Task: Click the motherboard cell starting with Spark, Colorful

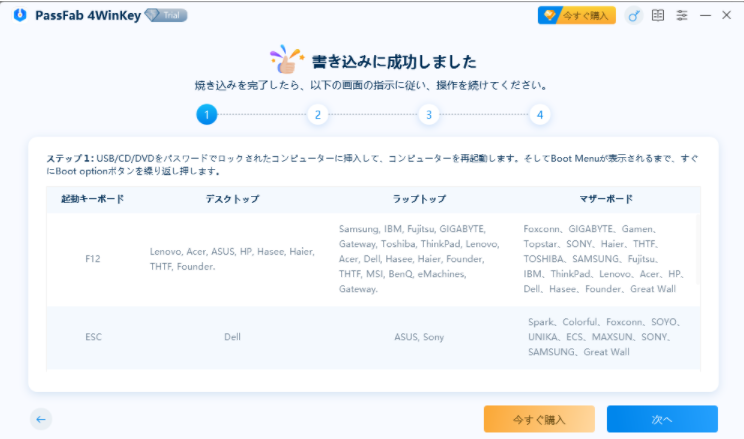Action: tap(605, 337)
